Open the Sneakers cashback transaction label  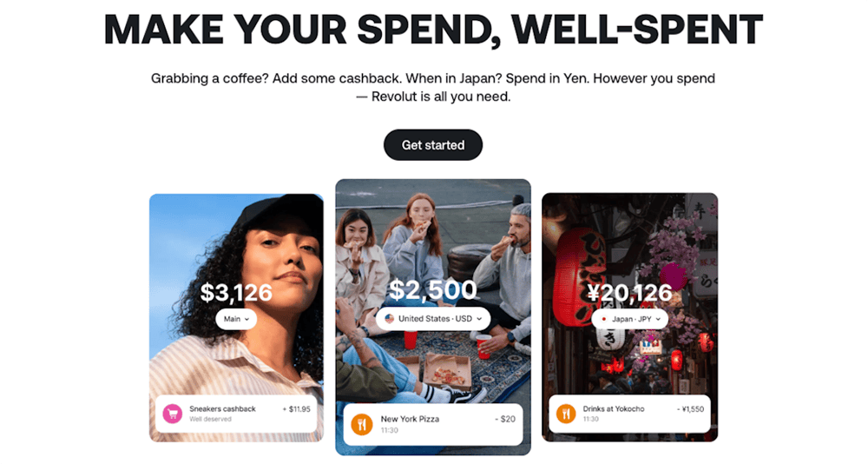[x=222, y=408]
